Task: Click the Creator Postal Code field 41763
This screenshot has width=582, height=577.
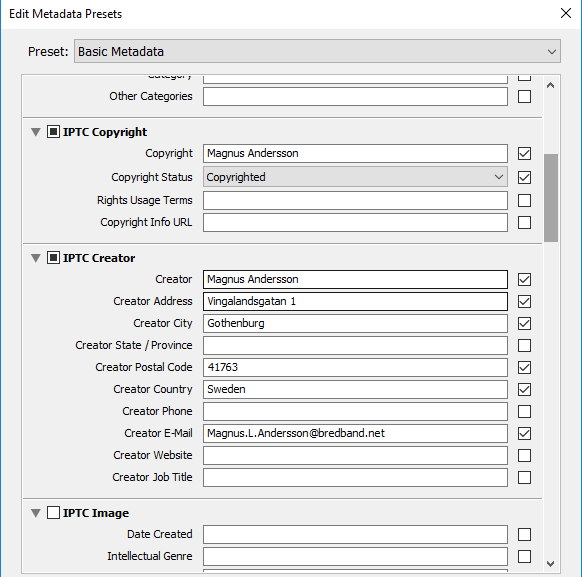Action: [355, 368]
